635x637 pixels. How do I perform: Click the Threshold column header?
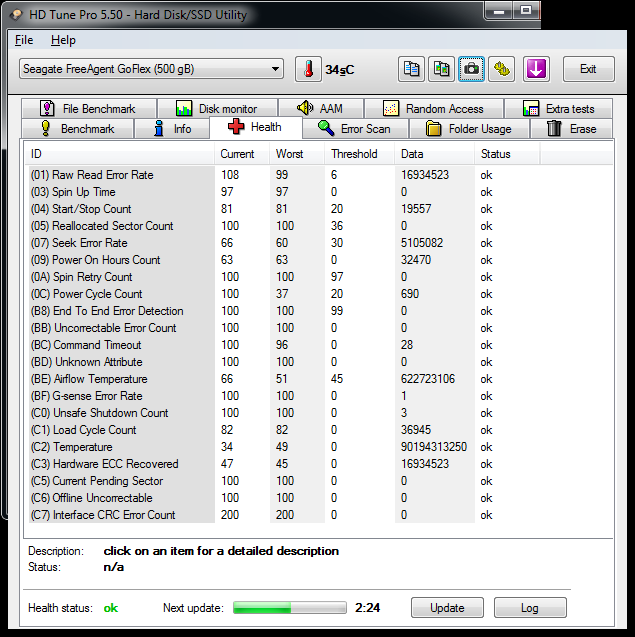click(360, 154)
